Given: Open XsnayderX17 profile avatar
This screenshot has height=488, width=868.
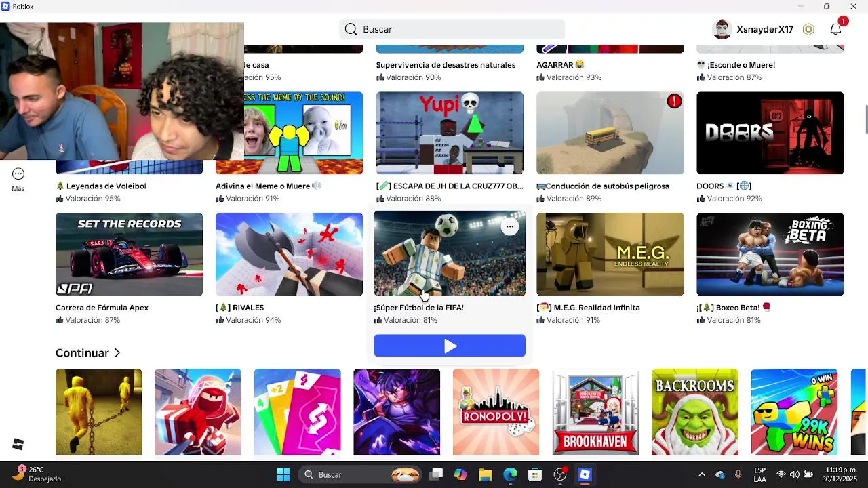Looking at the screenshot, I should pos(722,29).
